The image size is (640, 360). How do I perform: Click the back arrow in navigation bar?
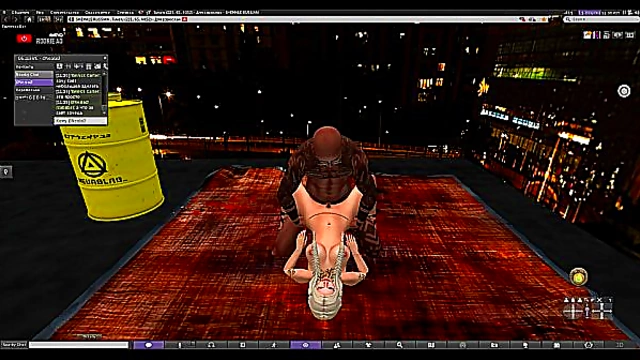(x=6, y=19)
